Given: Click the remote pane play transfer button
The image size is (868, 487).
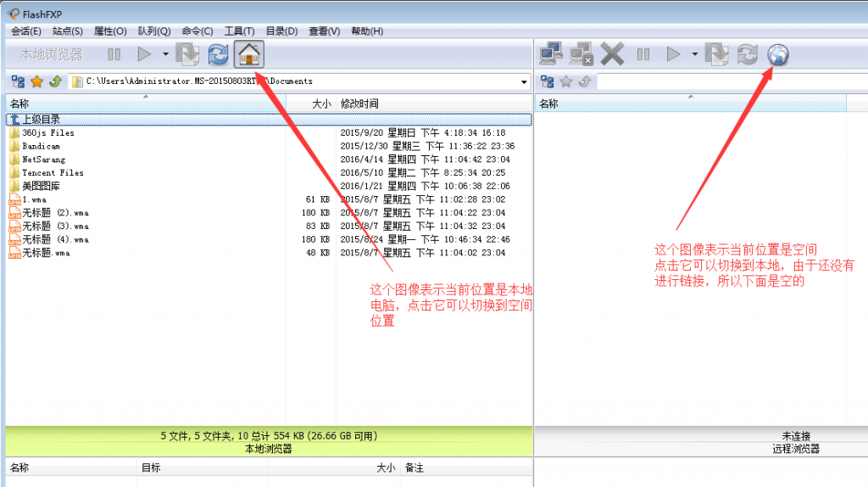Looking at the screenshot, I should pyautogui.click(x=674, y=54).
